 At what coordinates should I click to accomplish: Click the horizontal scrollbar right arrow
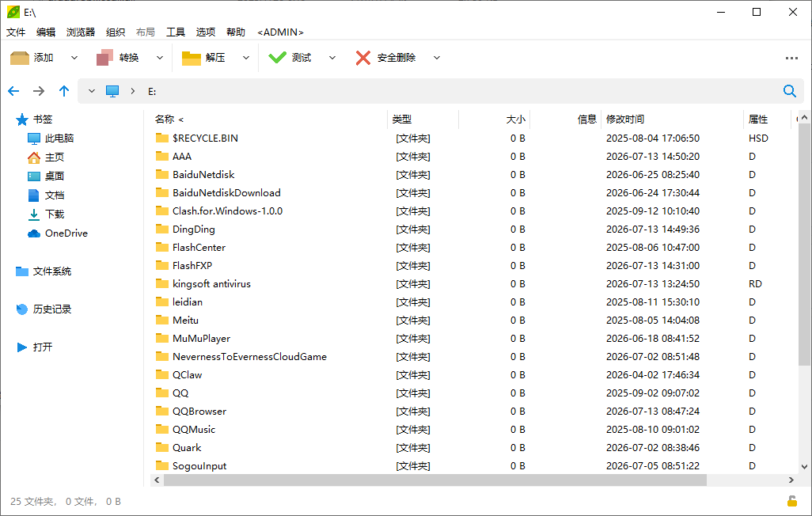[791, 480]
